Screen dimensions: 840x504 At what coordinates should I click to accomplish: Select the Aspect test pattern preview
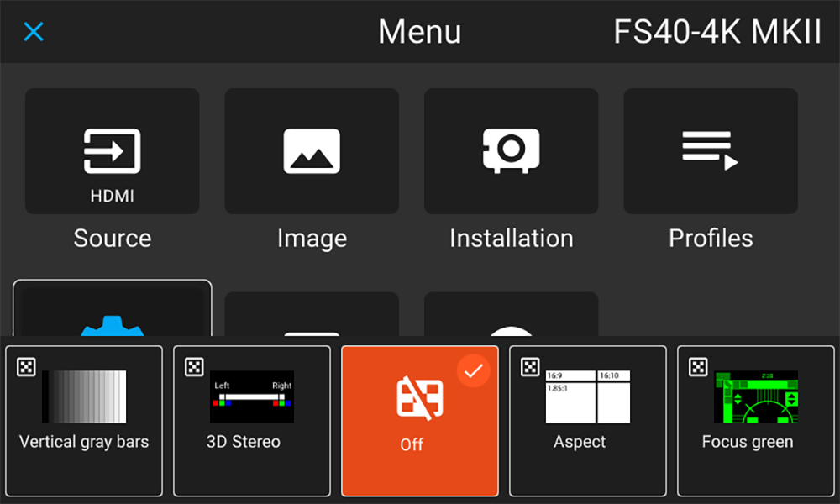tap(588, 396)
